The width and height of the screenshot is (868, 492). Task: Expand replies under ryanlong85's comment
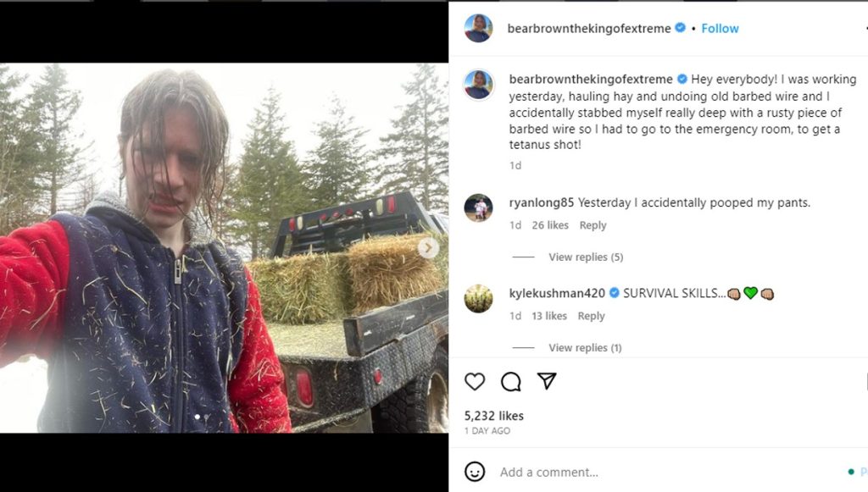click(585, 257)
